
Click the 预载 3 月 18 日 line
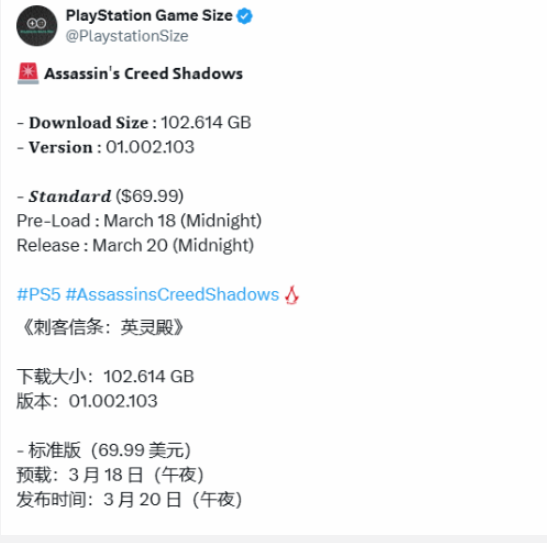pyautogui.click(x=110, y=475)
